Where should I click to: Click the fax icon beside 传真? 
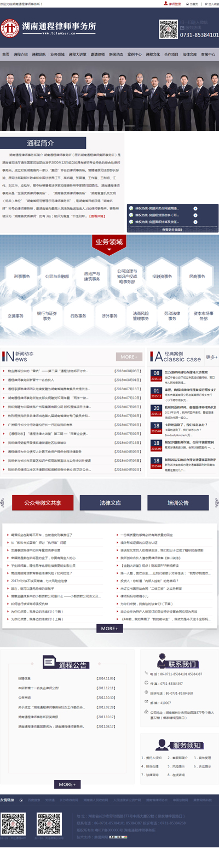pyautogui.click(x=147, y=683)
